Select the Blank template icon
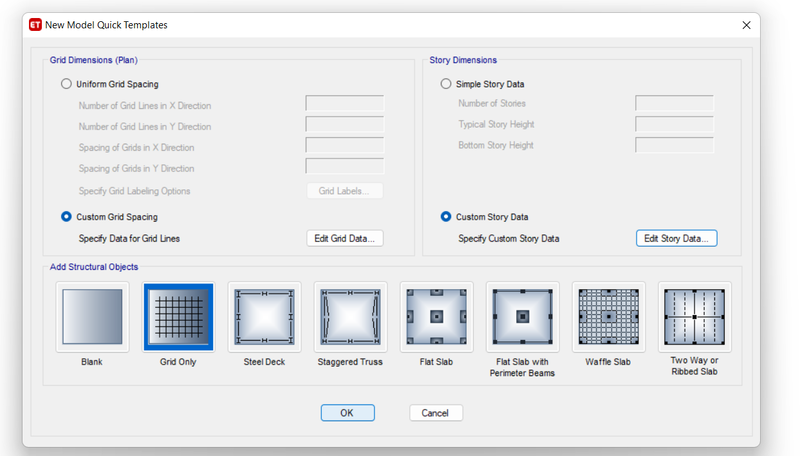The width and height of the screenshot is (800, 456). tap(92, 317)
